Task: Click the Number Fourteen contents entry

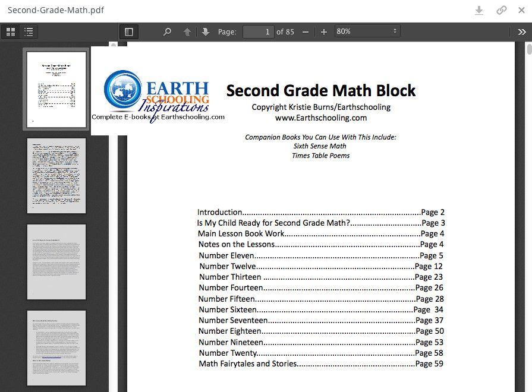Action: click(320, 287)
